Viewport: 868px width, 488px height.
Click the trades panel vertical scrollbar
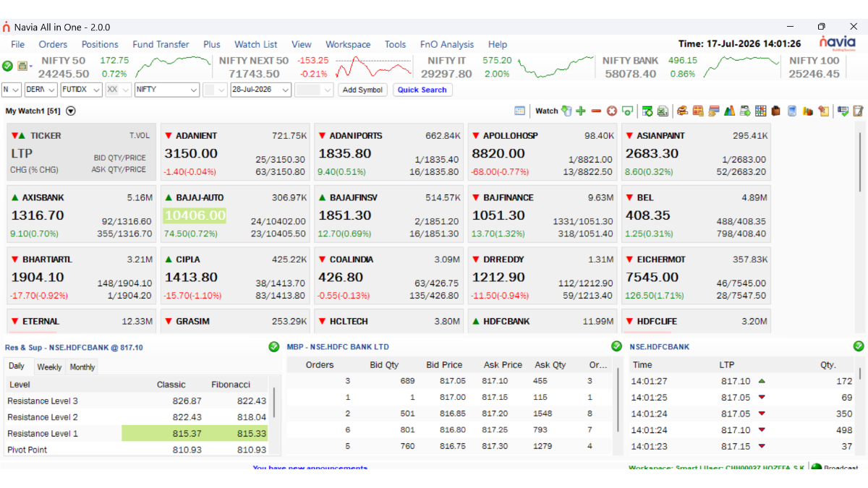(860, 372)
